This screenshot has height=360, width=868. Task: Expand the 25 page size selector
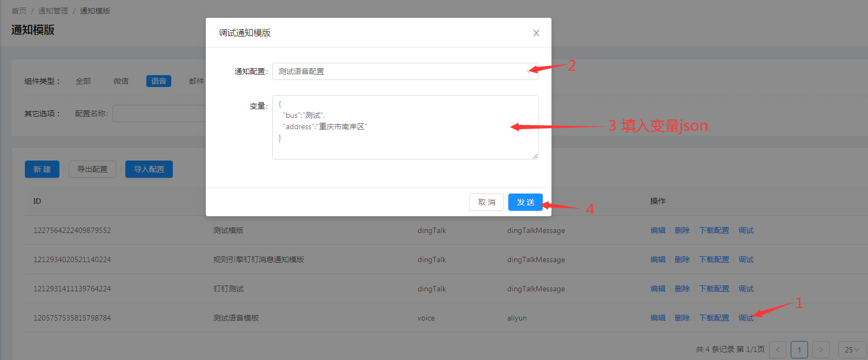(x=851, y=350)
